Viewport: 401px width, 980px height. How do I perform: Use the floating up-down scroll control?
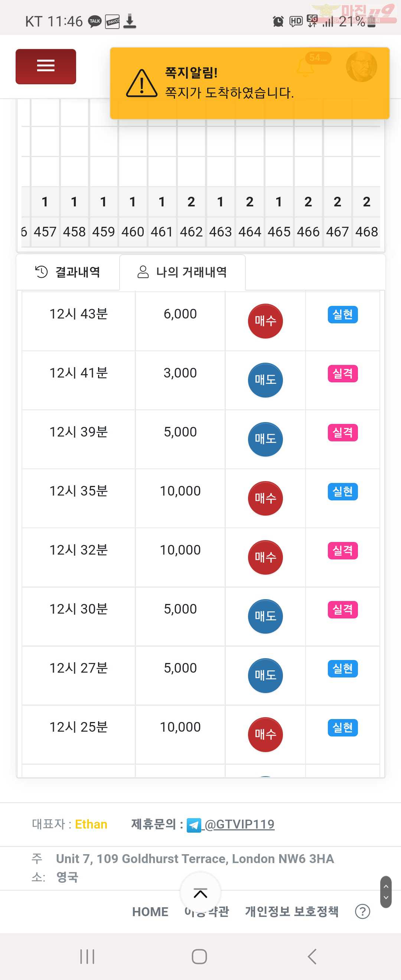pos(386,892)
